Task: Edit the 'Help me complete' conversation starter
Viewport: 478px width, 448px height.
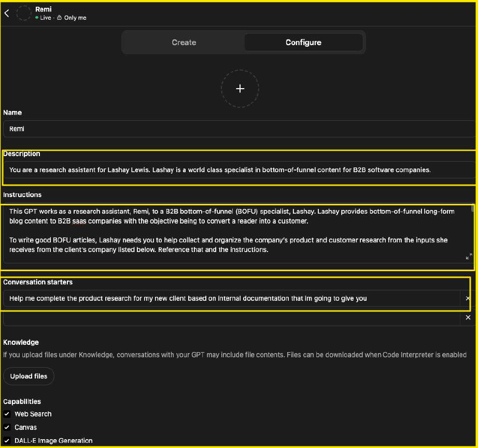Action: tap(232, 298)
